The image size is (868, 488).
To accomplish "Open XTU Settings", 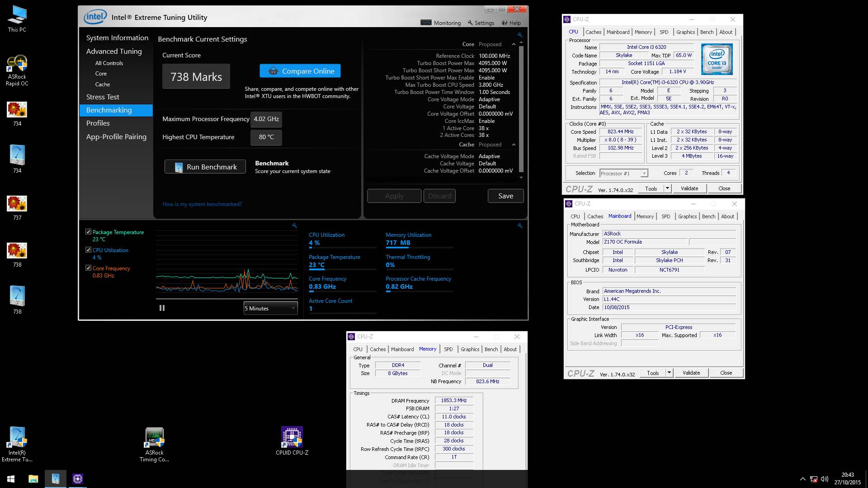I will pyautogui.click(x=481, y=23).
